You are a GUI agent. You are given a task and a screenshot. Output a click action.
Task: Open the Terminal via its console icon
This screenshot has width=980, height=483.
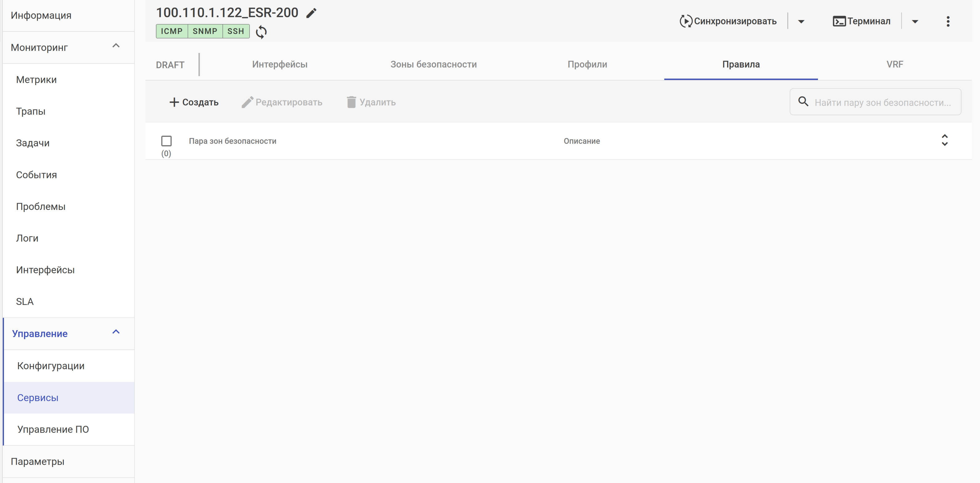coord(839,21)
